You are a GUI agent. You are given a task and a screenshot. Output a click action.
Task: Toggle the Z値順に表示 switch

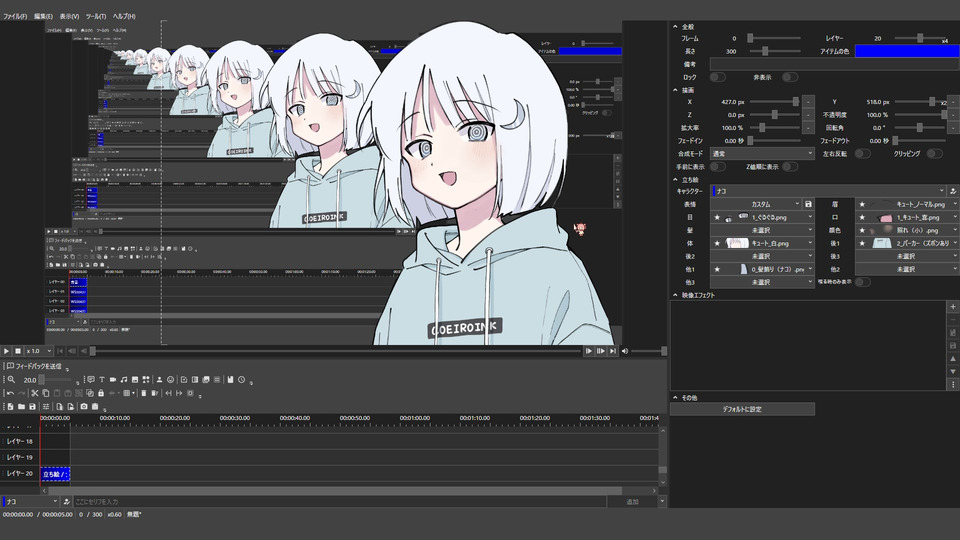click(x=790, y=167)
